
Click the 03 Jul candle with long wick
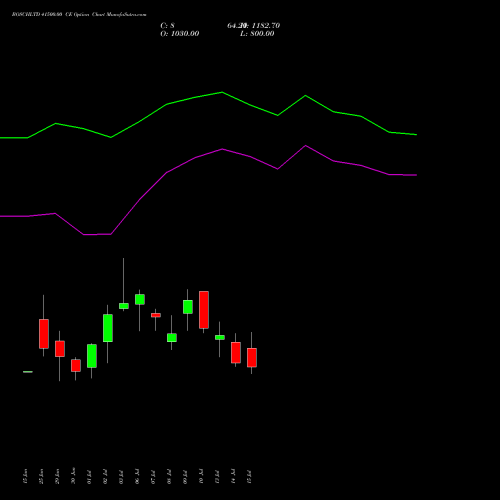coord(124,306)
